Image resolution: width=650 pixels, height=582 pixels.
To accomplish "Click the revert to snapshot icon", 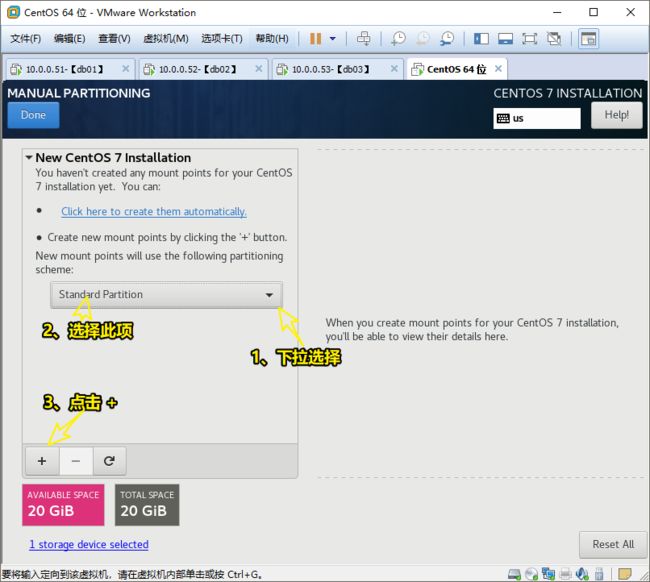I will [x=423, y=39].
